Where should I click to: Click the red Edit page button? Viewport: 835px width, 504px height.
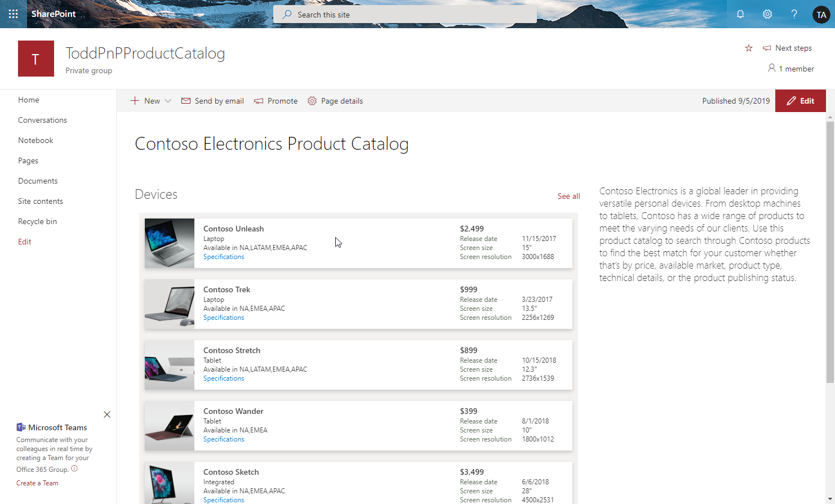pyautogui.click(x=801, y=101)
